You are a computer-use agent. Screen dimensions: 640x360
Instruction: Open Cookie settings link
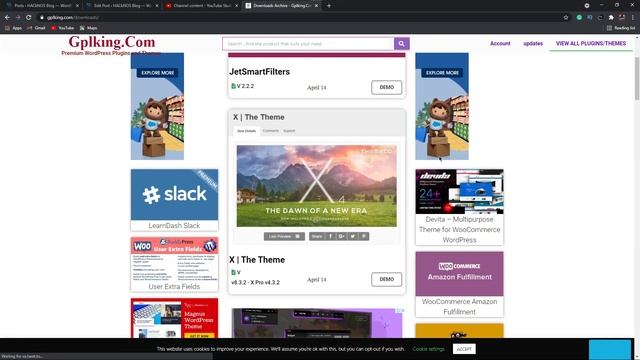pos(428,349)
